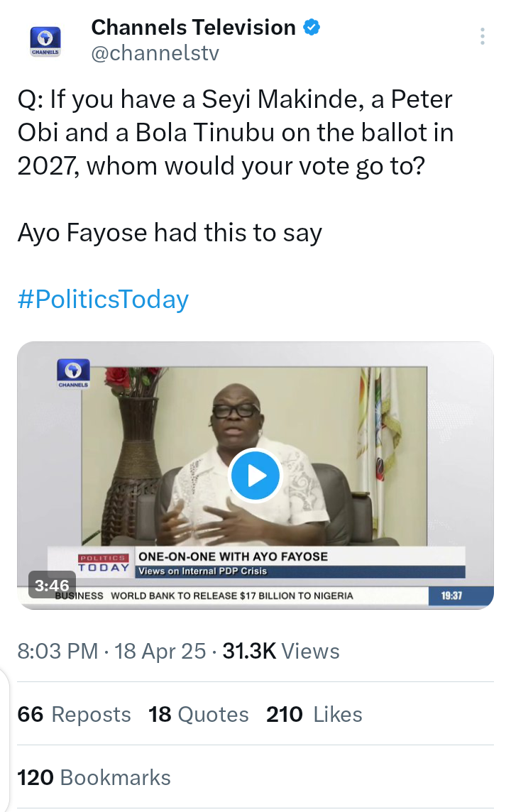Viewport: 511px width, 812px height.
Task: Click the Channels Television display name
Action: point(194,28)
